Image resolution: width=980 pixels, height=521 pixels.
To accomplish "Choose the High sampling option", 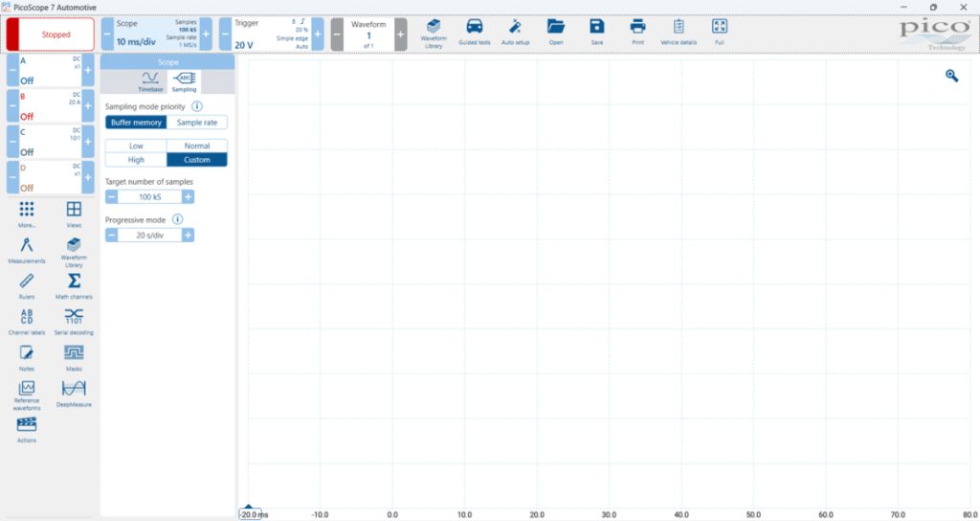I will click(136, 160).
